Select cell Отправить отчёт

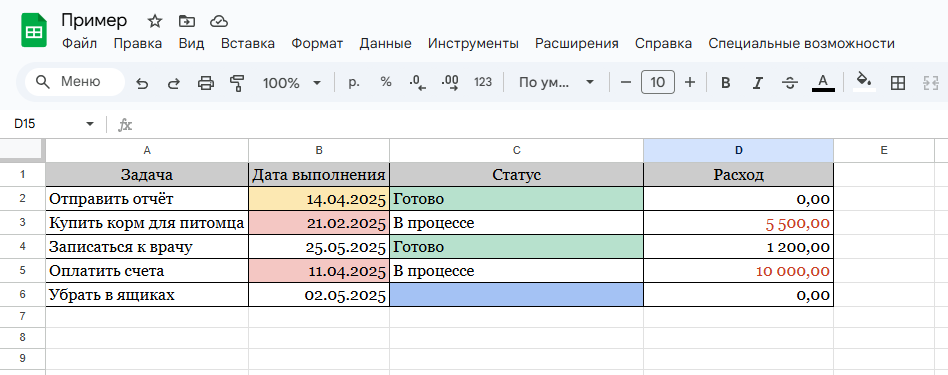click(x=147, y=199)
